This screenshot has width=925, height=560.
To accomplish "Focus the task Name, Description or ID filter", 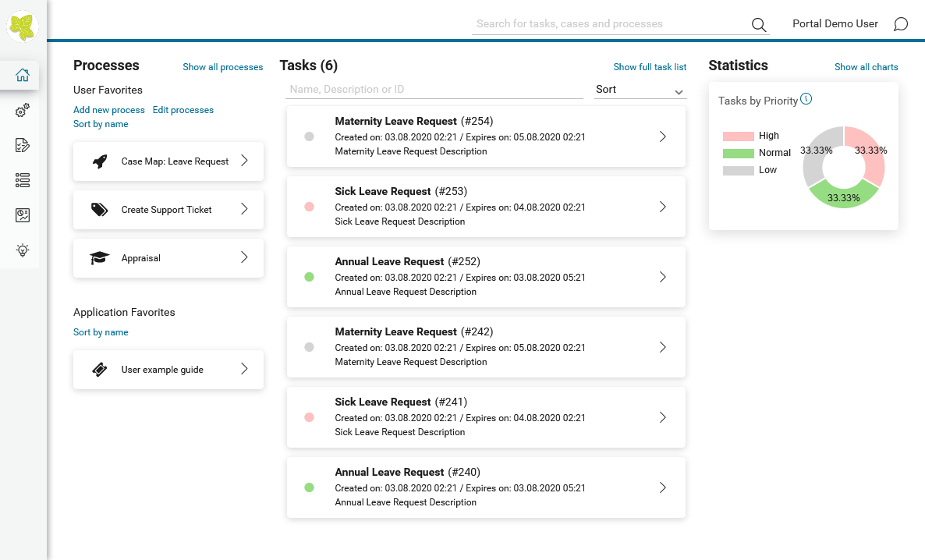I will click(x=434, y=90).
